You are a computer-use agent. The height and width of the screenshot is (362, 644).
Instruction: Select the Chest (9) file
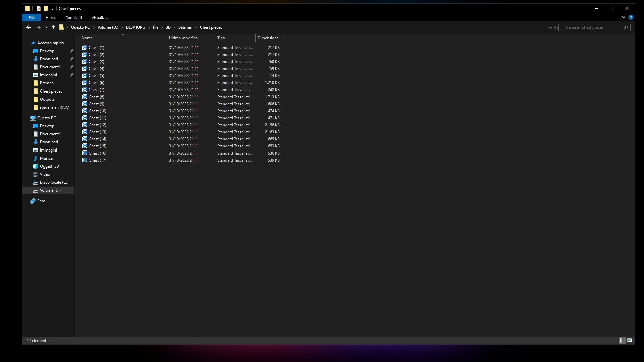96,104
